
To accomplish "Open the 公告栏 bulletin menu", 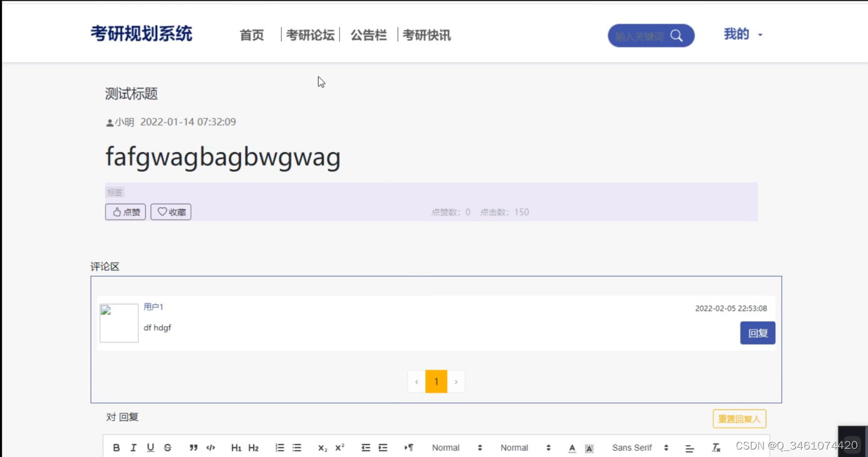I will coord(368,35).
